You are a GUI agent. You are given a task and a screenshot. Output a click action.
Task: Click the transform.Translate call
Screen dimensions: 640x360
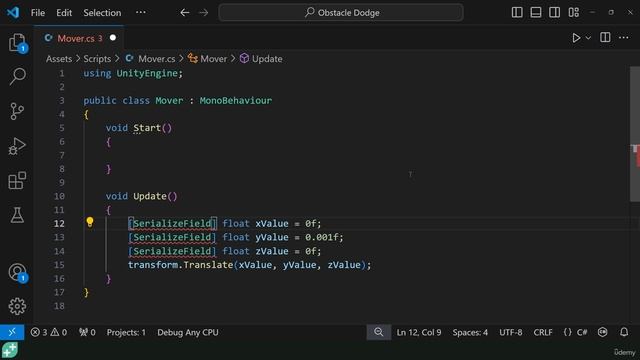tap(180, 265)
